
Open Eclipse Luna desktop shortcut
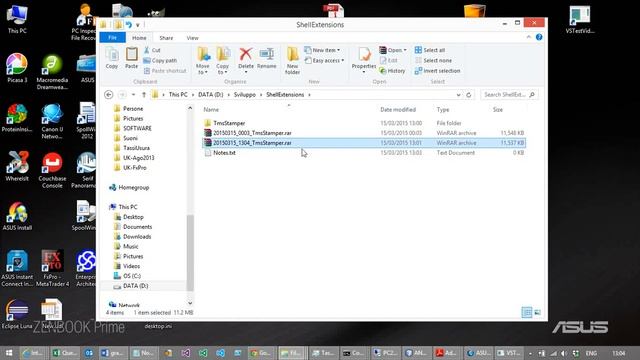point(17,314)
